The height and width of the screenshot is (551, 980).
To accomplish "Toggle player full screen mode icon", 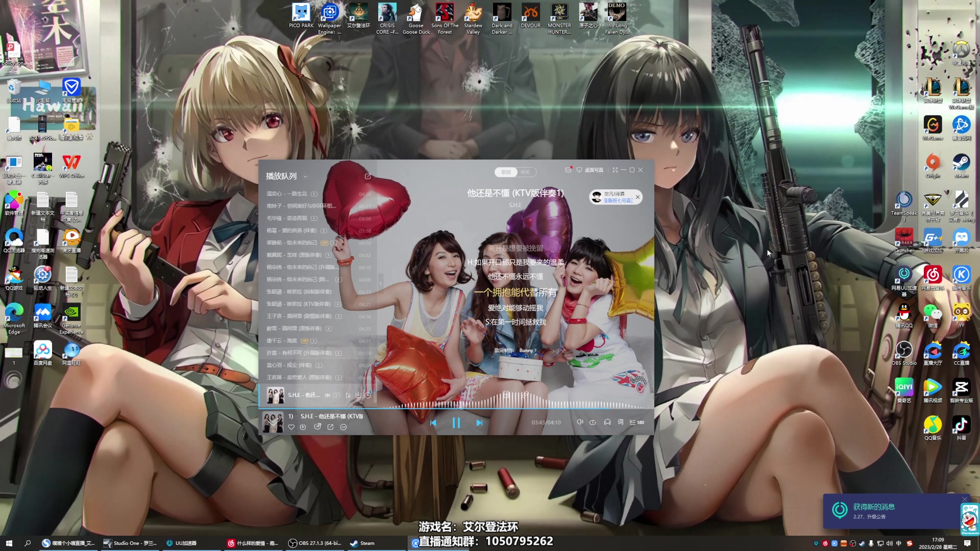I will 615,170.
